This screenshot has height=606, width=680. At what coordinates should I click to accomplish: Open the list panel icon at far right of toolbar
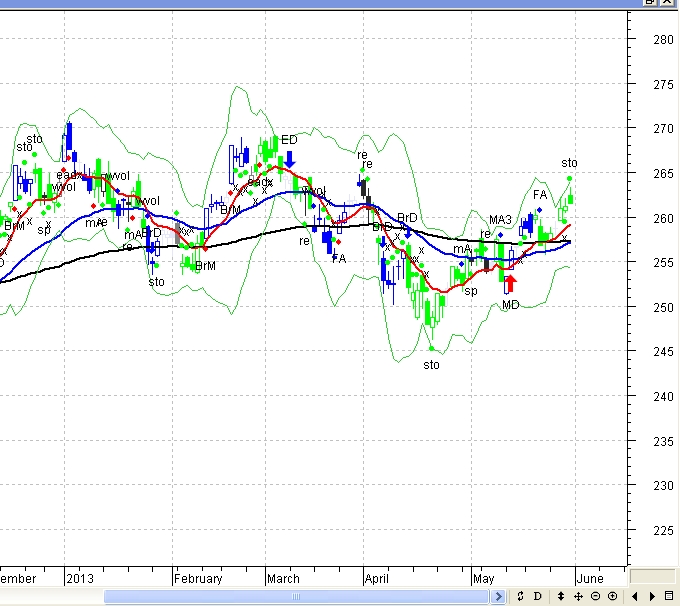click(x=669, y=596)
